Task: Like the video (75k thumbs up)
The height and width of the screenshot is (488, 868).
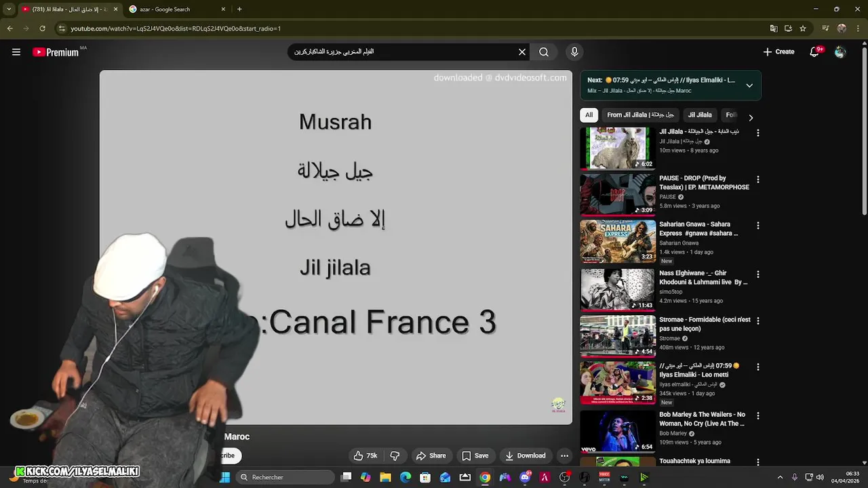Action: click(365, 455)
